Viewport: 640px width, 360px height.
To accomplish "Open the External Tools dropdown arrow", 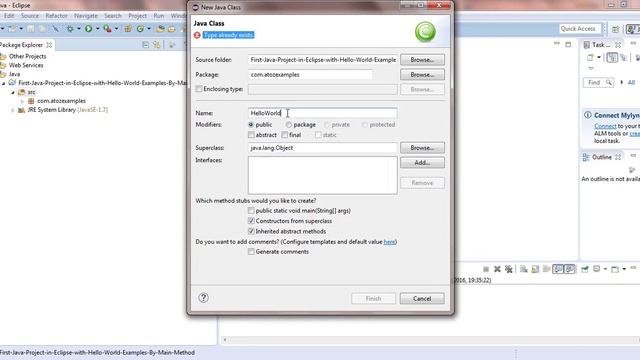I will (x=116, y=29).
